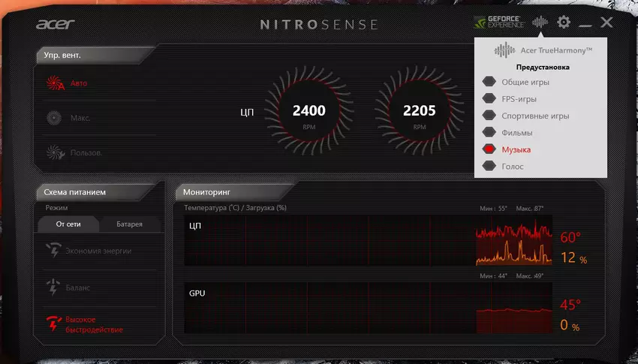Switch to От сети tab
The height and width of the screenshot is (364, 638).
tap(68, 224)
